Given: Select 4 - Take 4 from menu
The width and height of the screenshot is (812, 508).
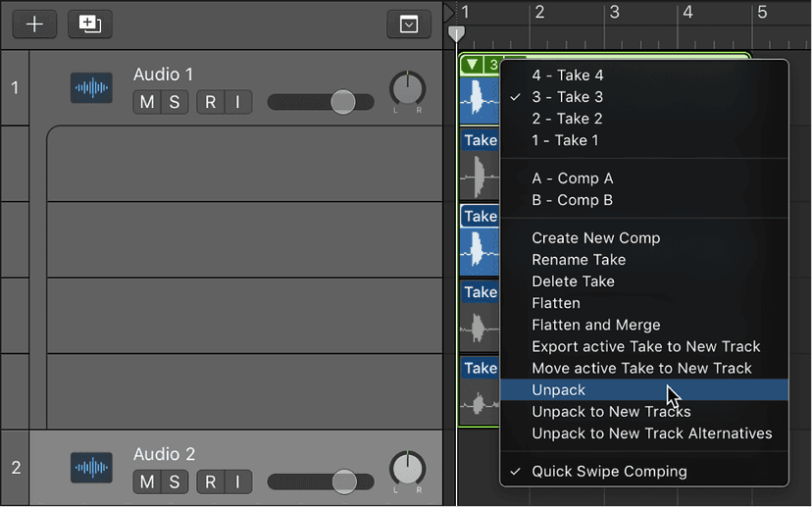Looking at the screenshot, I should pyautogui.click(x=644, y=76).
